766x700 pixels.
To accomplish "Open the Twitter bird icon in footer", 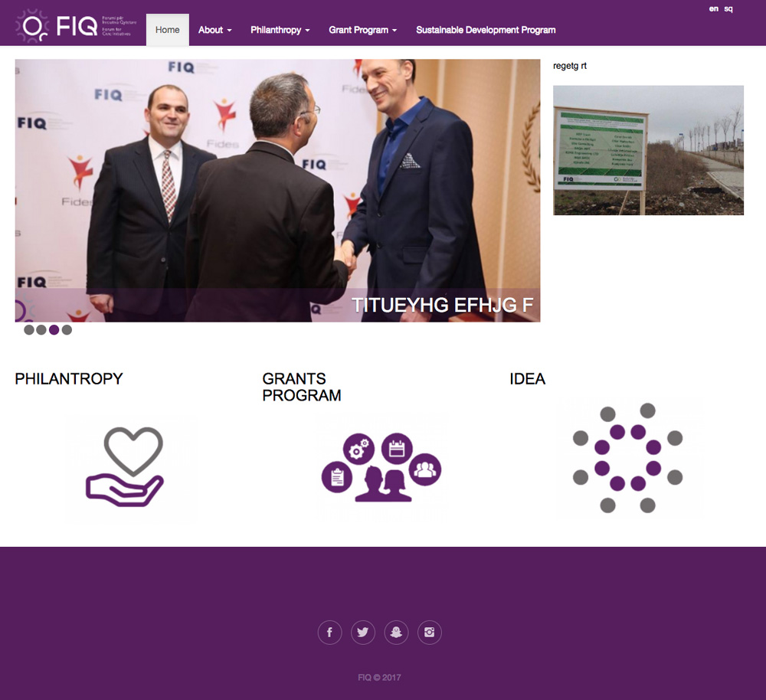I will pos(363,632).
